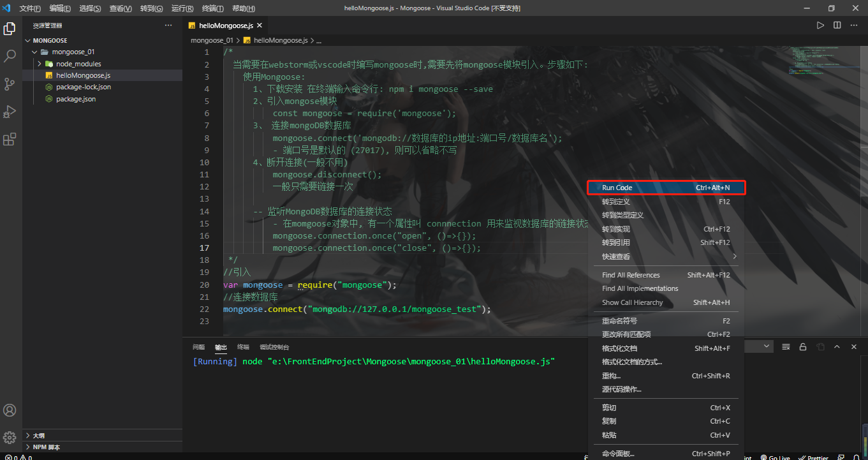Switch to the 终端 panel tab
The height and width of the screenshot is (460, 868).
pos(243,347)
